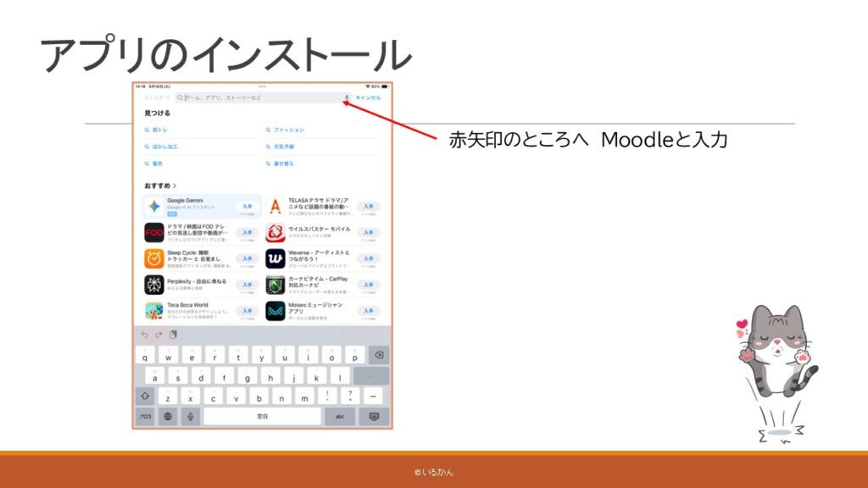Tap the FOD app icon
The height and width of the screenshot is (488, 868).
tap(154, 232)
